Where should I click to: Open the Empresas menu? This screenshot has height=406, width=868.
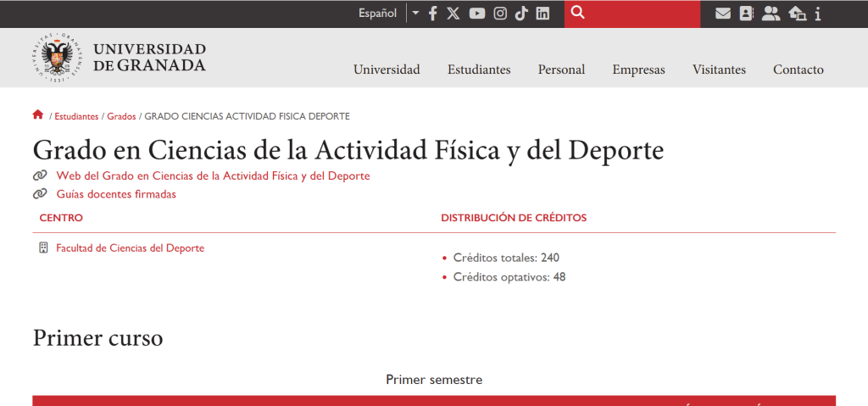pos(638,70)
